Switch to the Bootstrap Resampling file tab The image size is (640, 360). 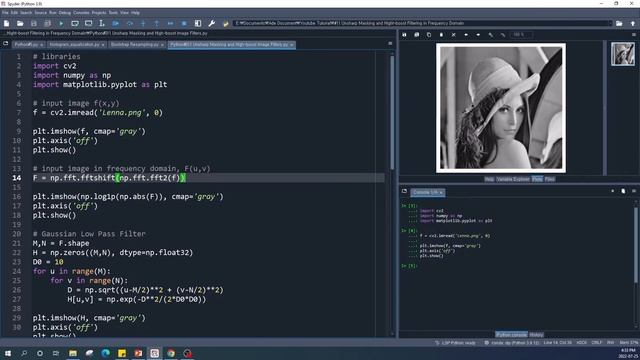pos(137,44)
